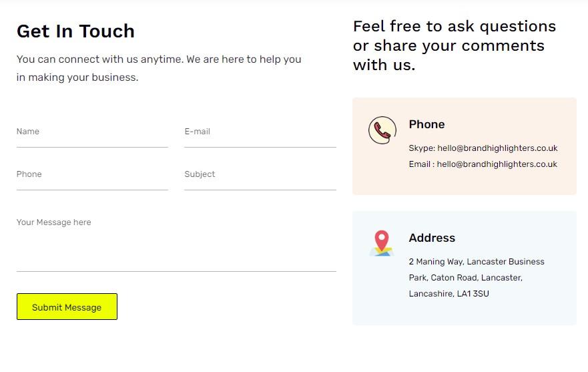Image resolution: width=588 pixels, height=372 pixels.
Task: Click the "in making your business" text line
Action: [x=77, y=77]
